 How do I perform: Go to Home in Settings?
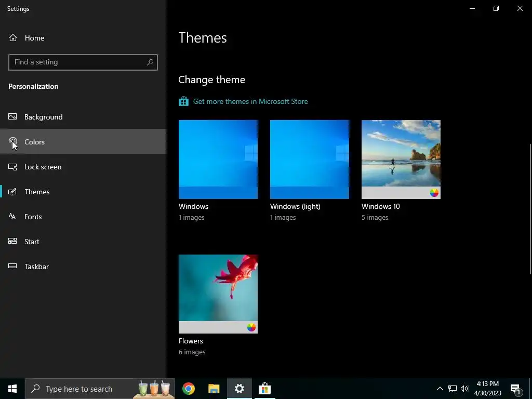point(83,37)
